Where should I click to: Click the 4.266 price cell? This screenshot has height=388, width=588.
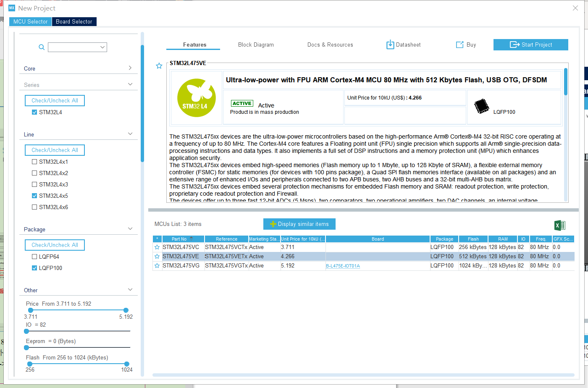point(303,257)
